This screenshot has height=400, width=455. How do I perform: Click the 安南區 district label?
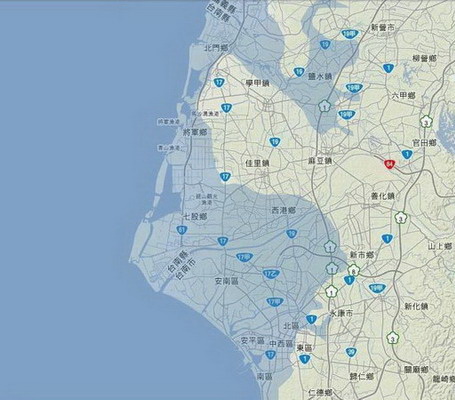click(x=227, y=281)
